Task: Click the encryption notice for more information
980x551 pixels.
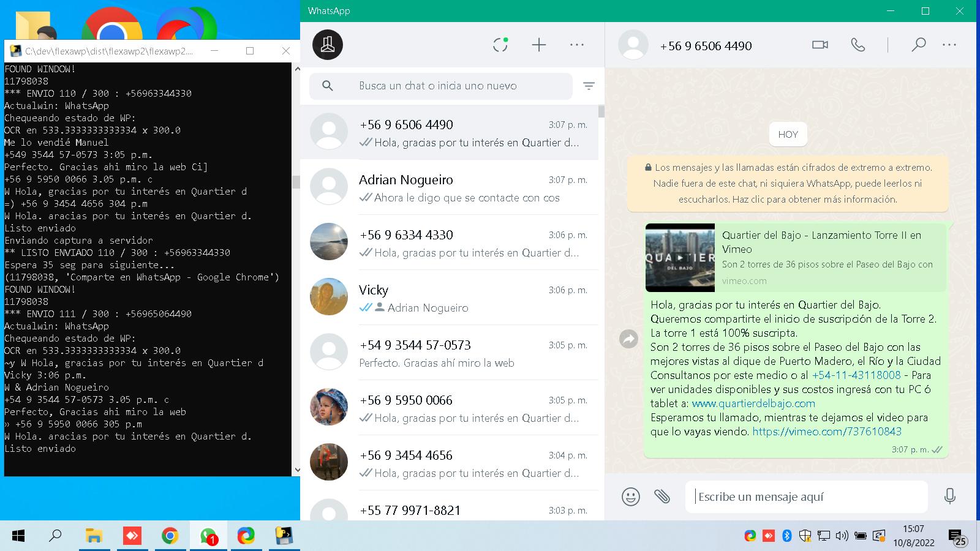Action: (x=788, y=183)
